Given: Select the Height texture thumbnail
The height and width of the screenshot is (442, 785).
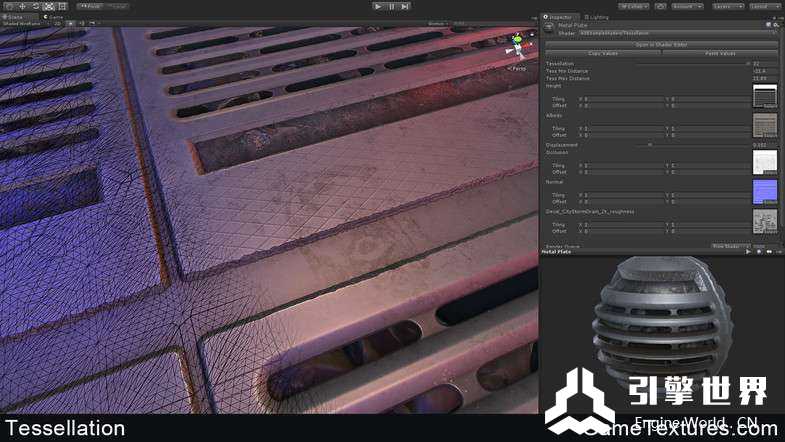Looking at the screenshot, I should click(765, 96).
